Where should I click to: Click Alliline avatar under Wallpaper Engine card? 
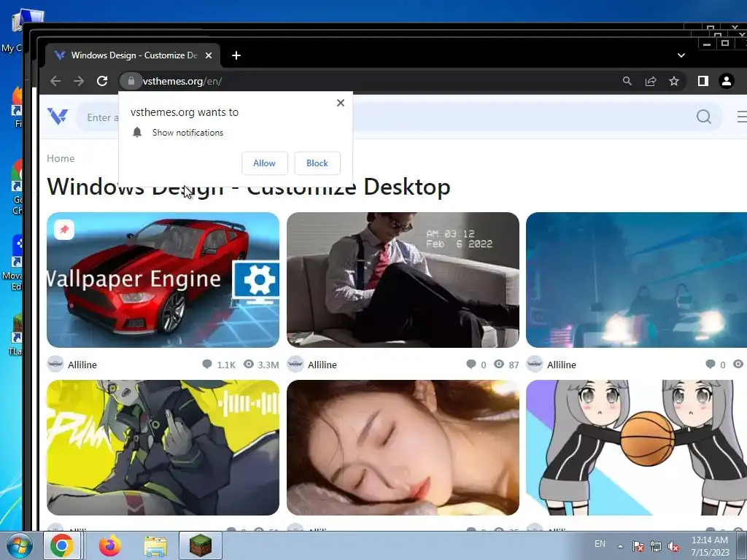click(x=55, y=365)
